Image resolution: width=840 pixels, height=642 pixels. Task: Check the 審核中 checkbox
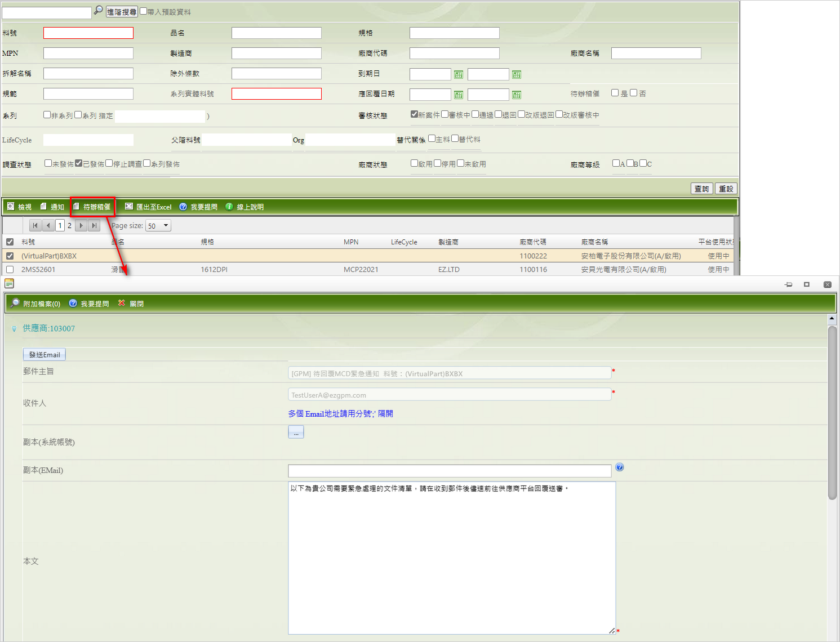(x=445, y=114)
